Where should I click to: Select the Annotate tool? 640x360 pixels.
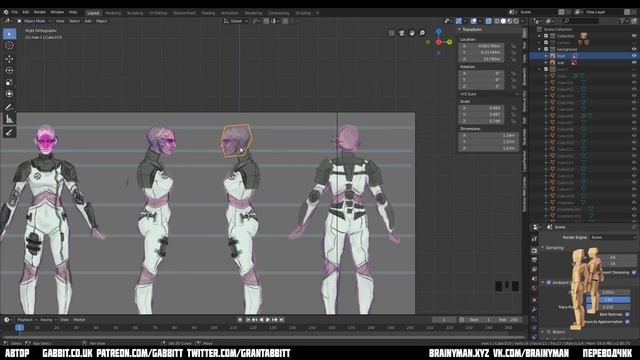point(9,107)
